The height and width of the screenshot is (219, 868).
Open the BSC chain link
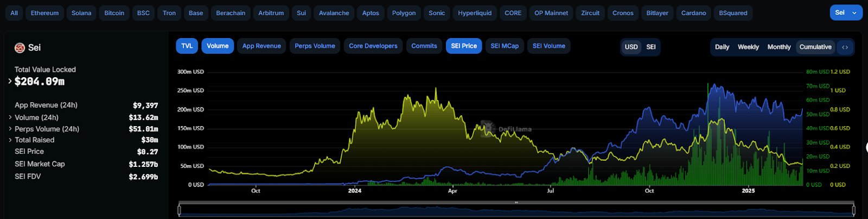pyautogui.click(x=143, y=13)
